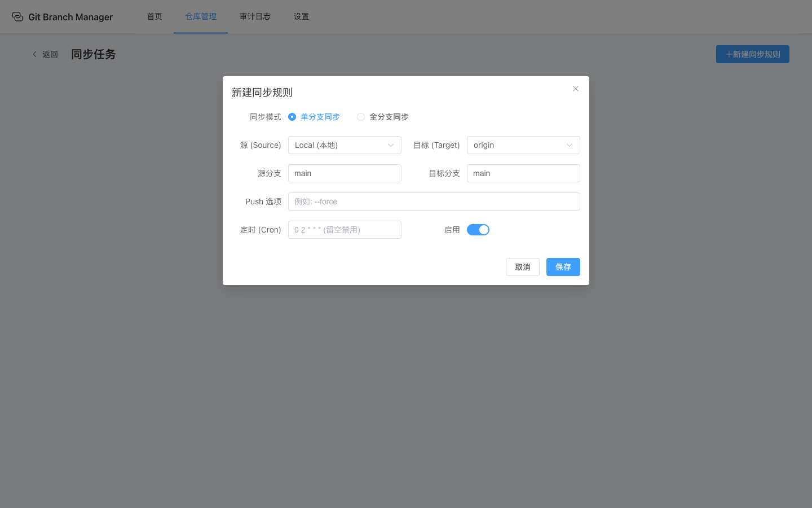Click the chevron in the Local (本地) selector
Screen dimensions: 812x508
pos(391,145)
